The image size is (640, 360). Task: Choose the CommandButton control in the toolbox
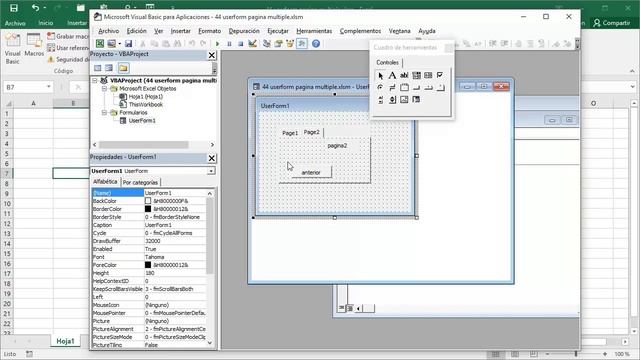(x=416, y=87)
